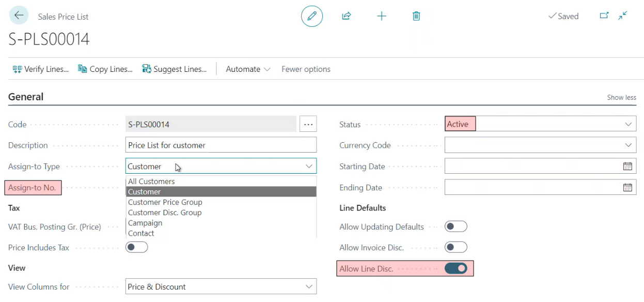
Task: Disable the Allow Line Disc. toggle
Action: coord(455,268)
